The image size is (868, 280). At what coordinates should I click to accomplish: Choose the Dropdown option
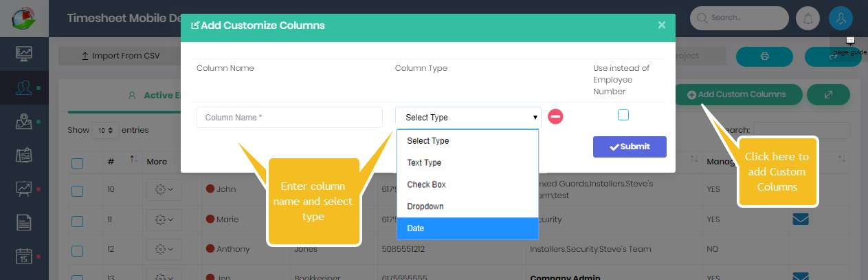[467, 206]
